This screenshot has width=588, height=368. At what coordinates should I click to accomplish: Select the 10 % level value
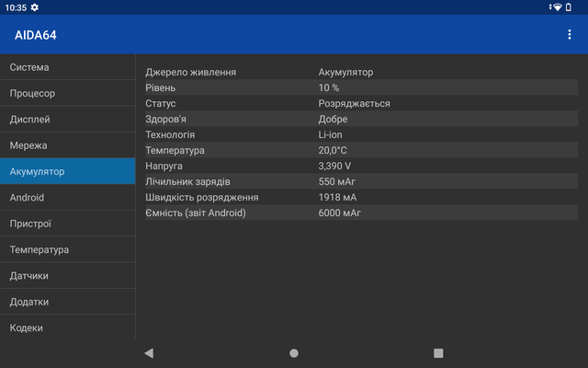pos(329,87)
